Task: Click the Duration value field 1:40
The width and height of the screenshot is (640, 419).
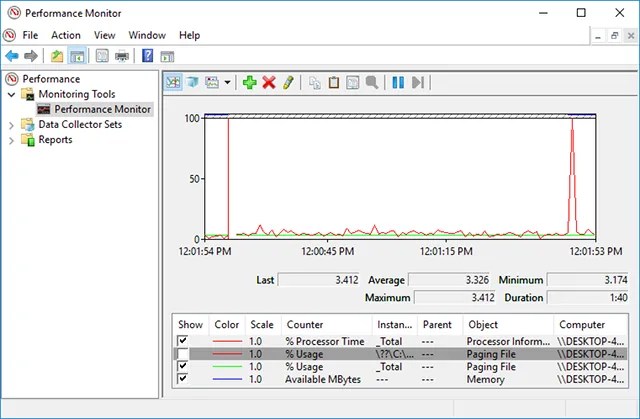Action: coord(588,297)
